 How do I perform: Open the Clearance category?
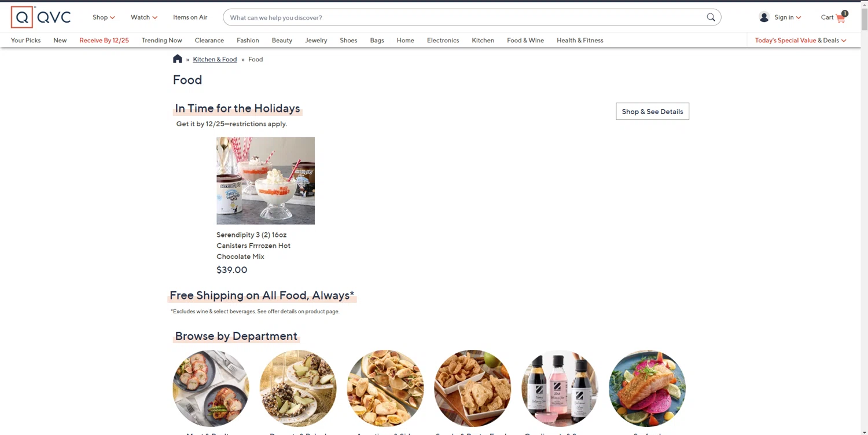[209, 41]
